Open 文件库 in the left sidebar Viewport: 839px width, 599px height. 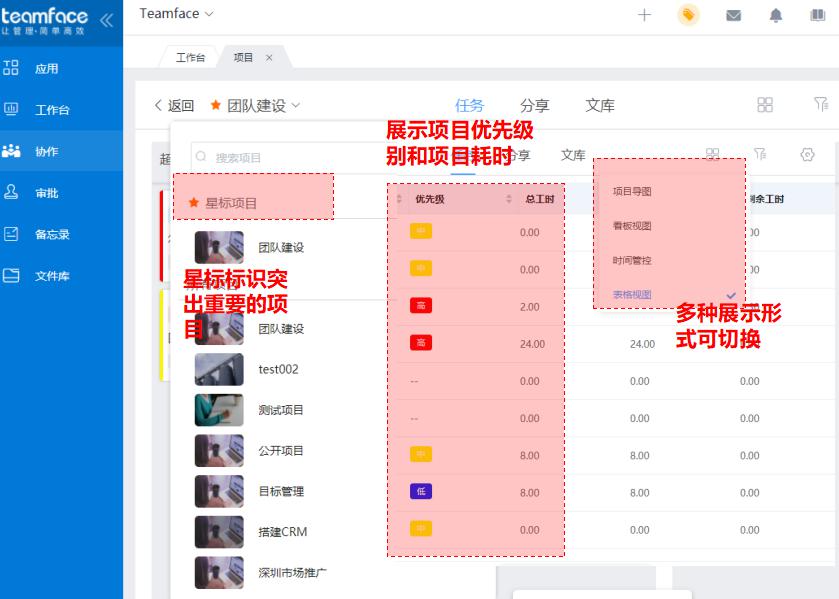pyautogui.click(x=51, y=276)
